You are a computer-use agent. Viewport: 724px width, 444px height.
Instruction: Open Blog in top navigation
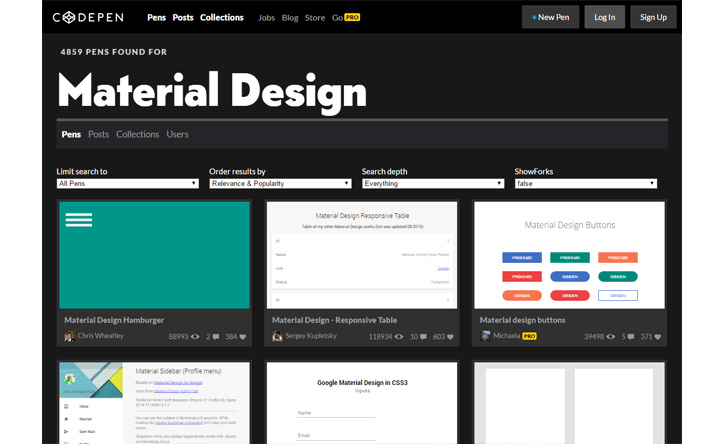tap(290, 18)
